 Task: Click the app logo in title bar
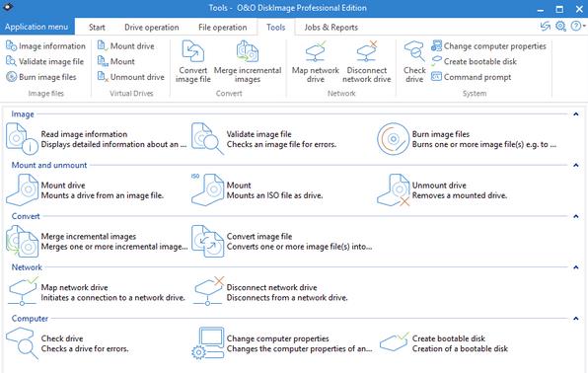point(8,7)
